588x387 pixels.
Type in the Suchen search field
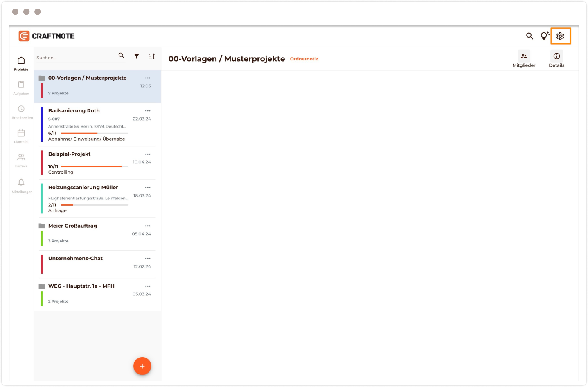[74, 58]
